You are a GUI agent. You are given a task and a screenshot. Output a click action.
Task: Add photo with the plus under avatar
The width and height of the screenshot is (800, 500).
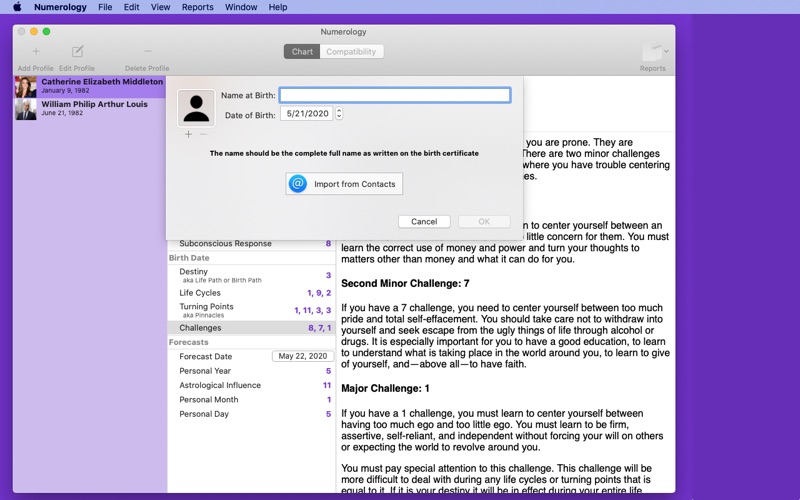pos(188,134)
